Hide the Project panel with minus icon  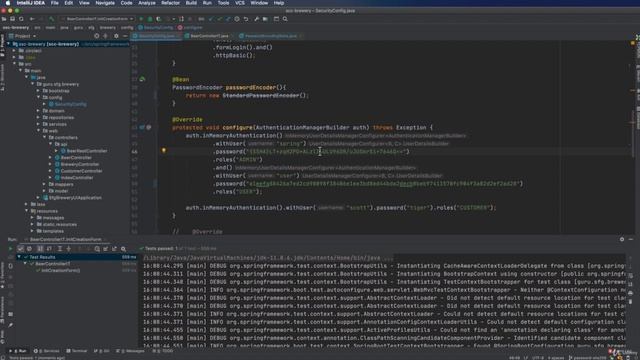pos(125,36)
